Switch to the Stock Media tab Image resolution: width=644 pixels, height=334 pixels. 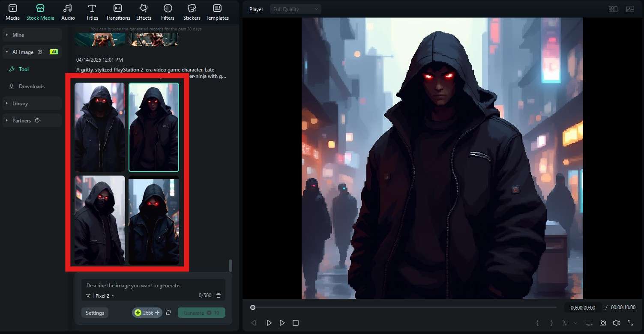[x=40, y=12]
